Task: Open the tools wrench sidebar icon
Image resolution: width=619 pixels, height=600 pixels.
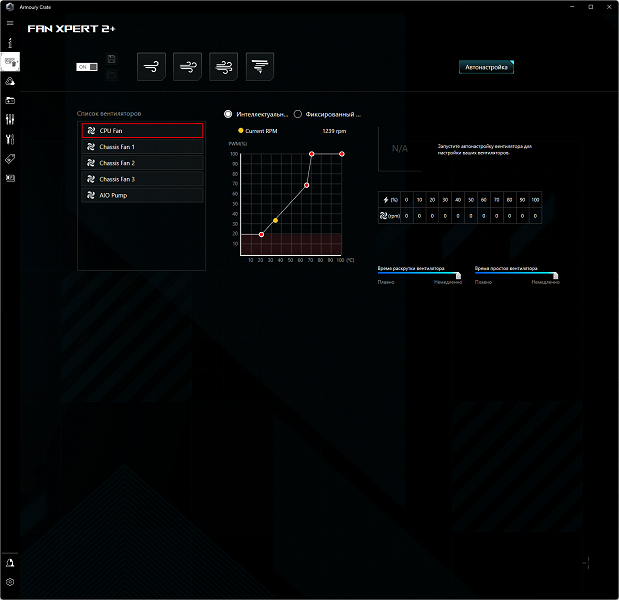Action: (10, 139)
